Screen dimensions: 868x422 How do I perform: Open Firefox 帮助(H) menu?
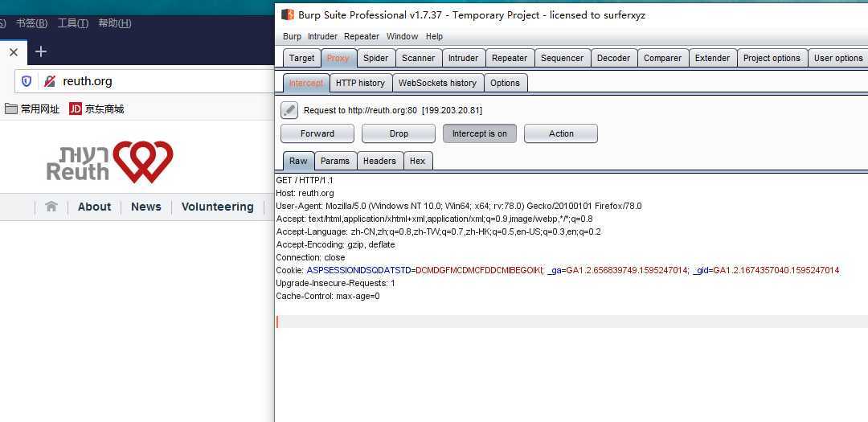115,23
